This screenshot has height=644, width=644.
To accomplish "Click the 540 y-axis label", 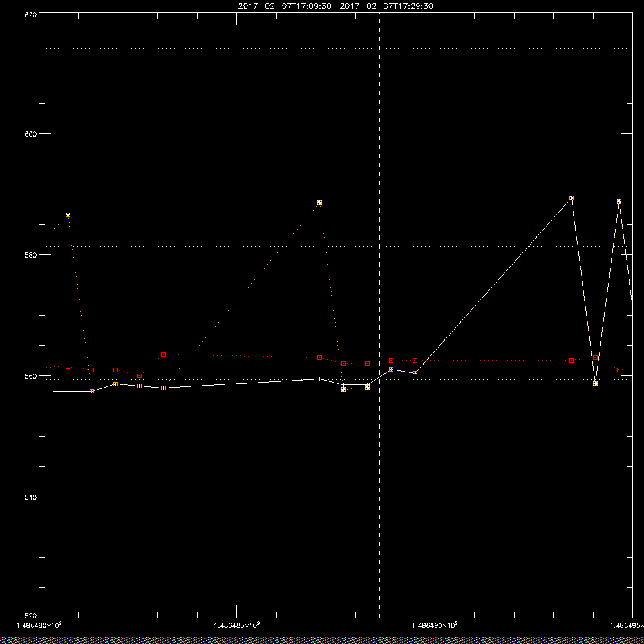I will (x=31, y=497).
